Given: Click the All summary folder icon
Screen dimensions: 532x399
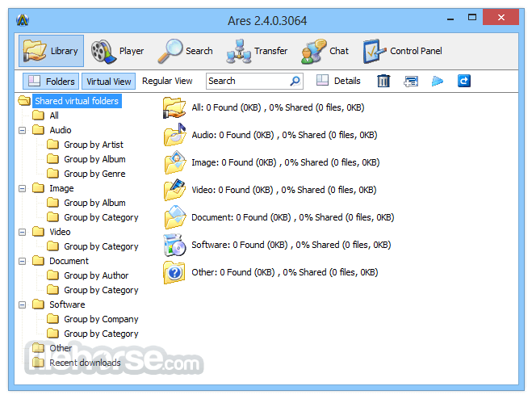Looking at the screenshot, I should click(174, 107).
